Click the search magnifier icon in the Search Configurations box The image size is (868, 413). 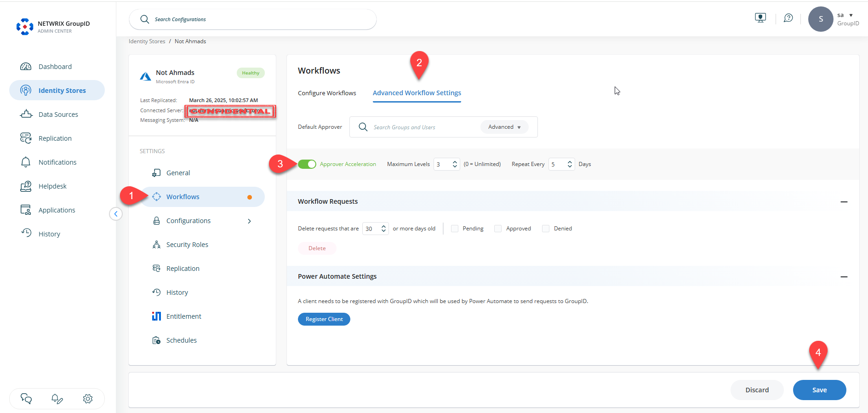pos(144,19)
